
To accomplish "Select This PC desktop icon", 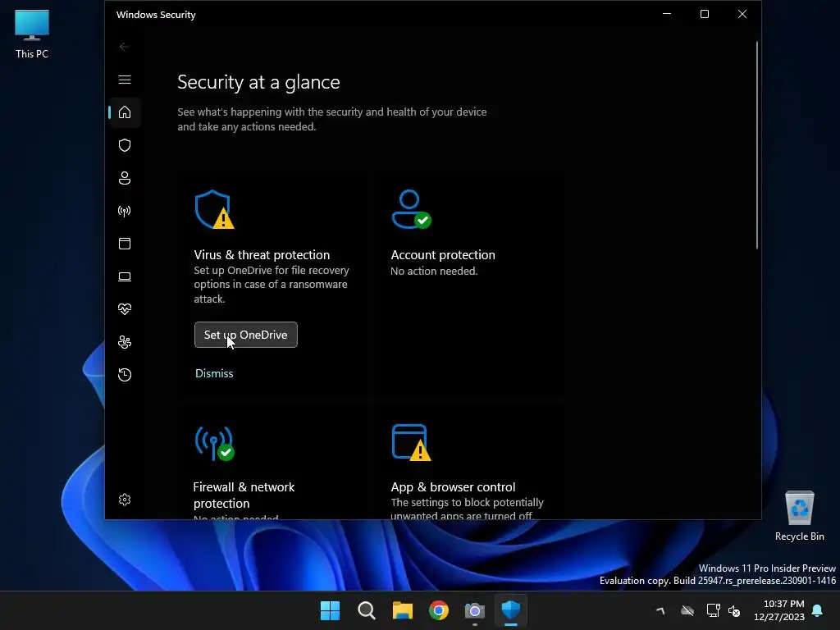I will pos(32,34).
